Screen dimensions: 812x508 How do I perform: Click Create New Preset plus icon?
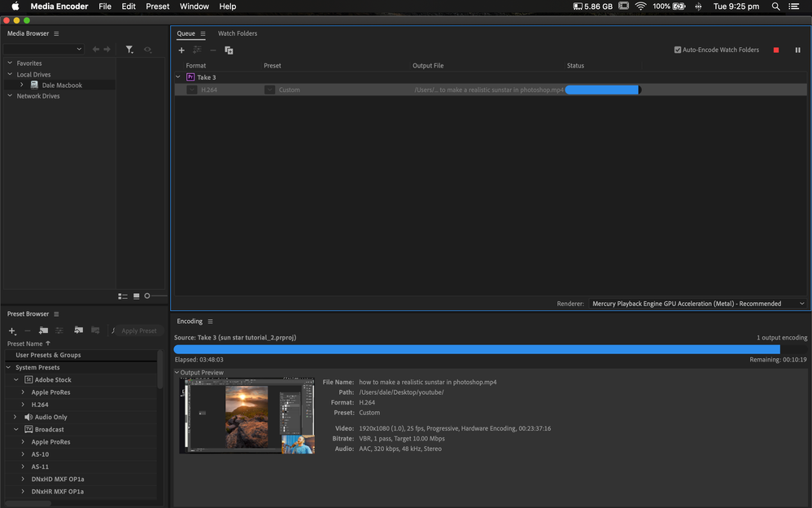tap(11, 331)
